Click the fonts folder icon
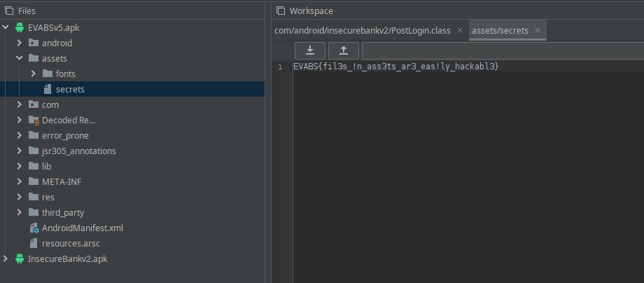Image resolution: width=644 pixels, height=283 pixels. click(48, 74)
